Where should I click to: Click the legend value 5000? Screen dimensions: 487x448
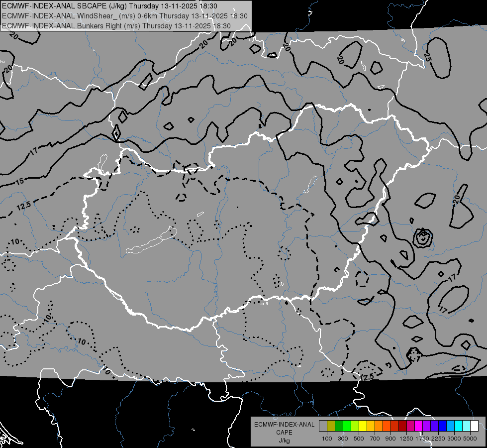(x=470, y=439)
